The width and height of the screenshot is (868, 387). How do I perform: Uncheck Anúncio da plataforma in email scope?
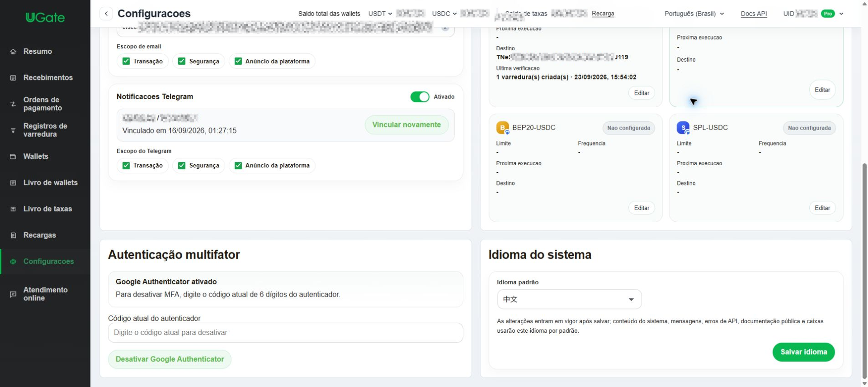tap(238, 61)
